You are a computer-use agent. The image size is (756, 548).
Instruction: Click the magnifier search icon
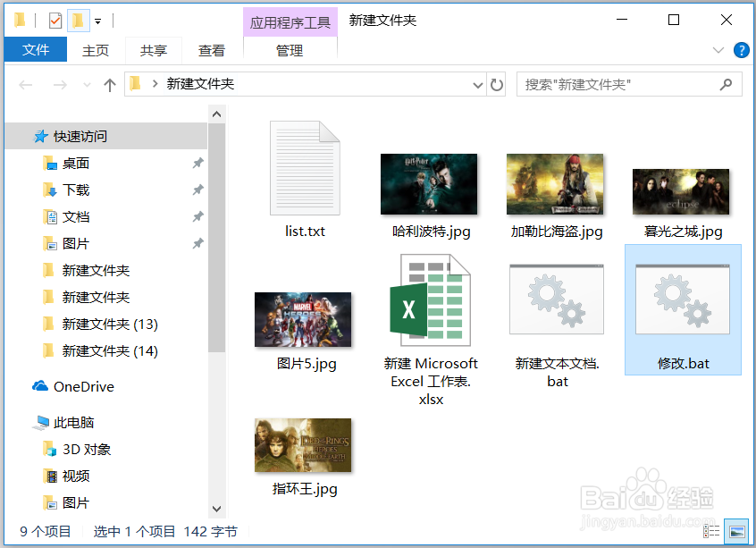point(726,85)
